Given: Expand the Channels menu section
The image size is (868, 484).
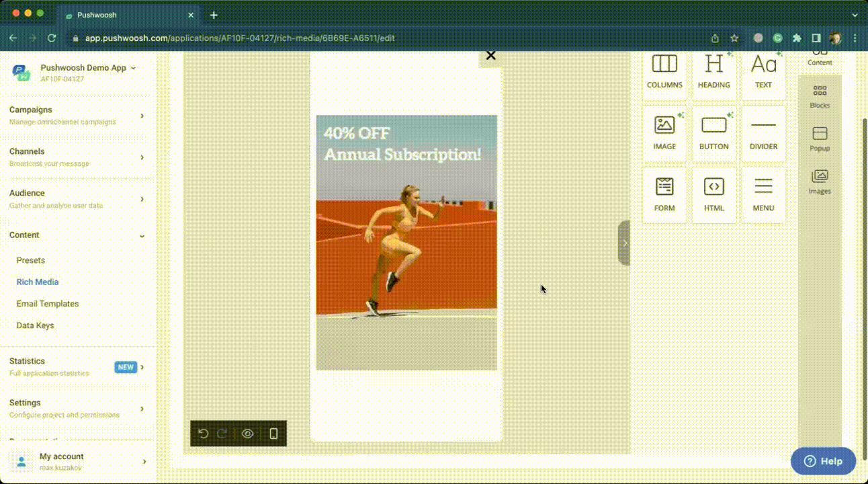Looking at the screenshot, I should 78,157.
